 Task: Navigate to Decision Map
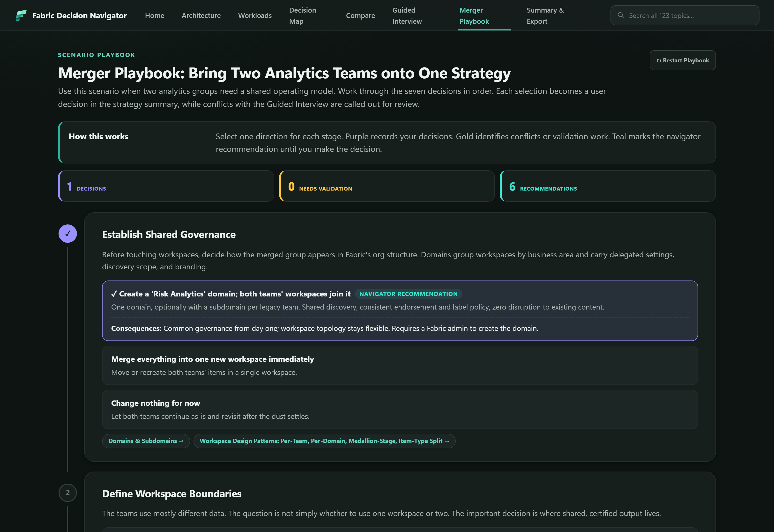[303, 16]
